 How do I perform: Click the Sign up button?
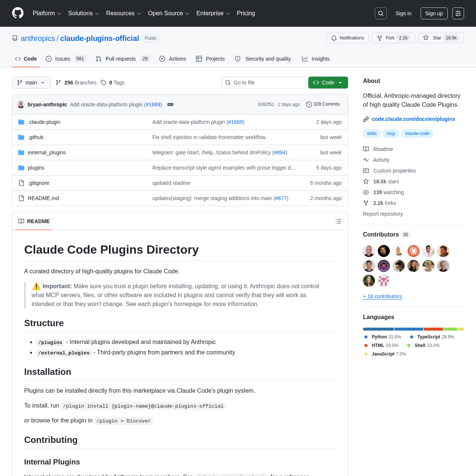tap(434, 13)
